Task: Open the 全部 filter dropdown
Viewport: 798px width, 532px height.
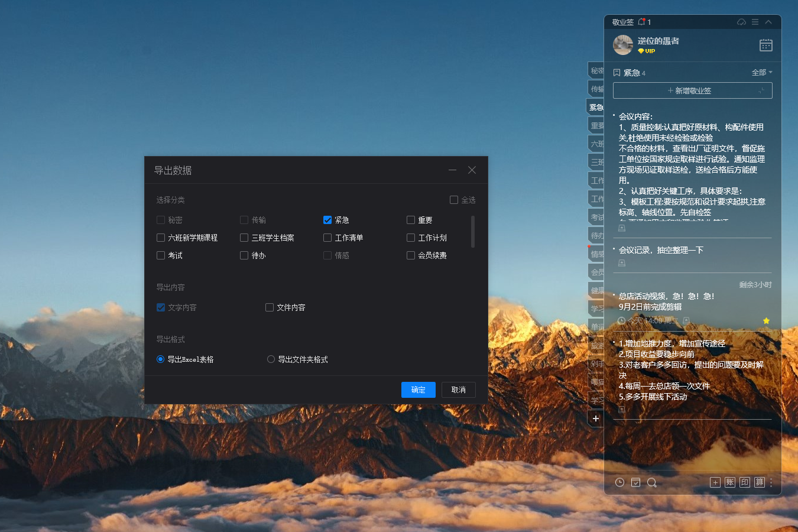Action: click(761, 73)
